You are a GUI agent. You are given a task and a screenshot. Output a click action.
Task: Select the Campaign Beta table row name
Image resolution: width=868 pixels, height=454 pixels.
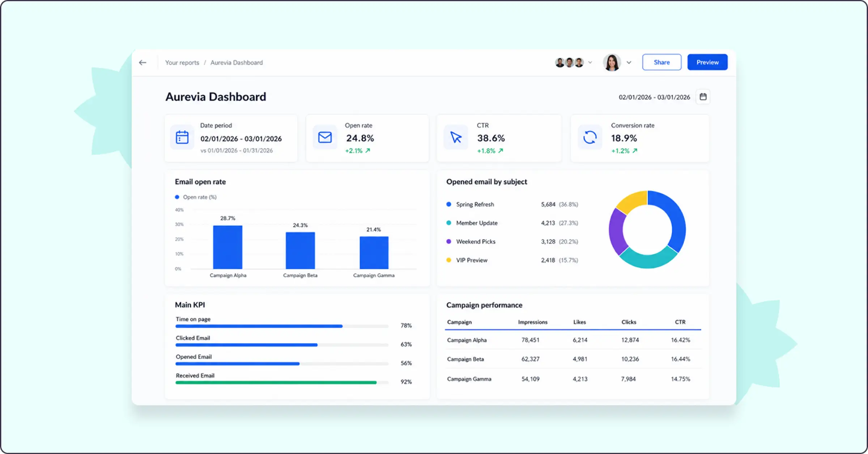point(465,359)
